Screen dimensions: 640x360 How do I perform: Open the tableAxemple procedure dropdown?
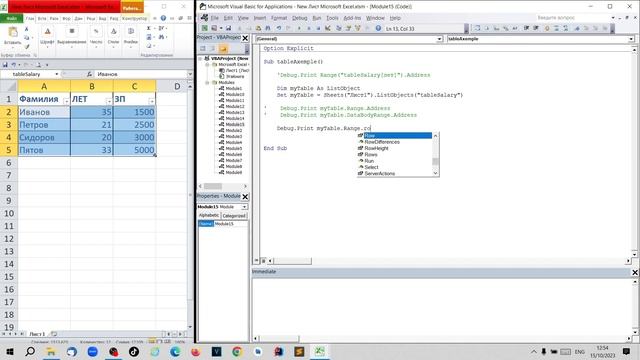point(631,39)
